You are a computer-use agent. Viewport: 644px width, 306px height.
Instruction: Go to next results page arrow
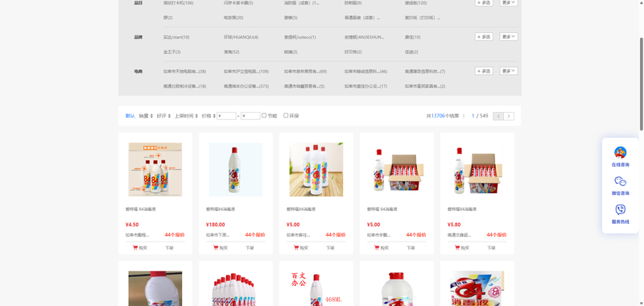(x=509, y=116)
